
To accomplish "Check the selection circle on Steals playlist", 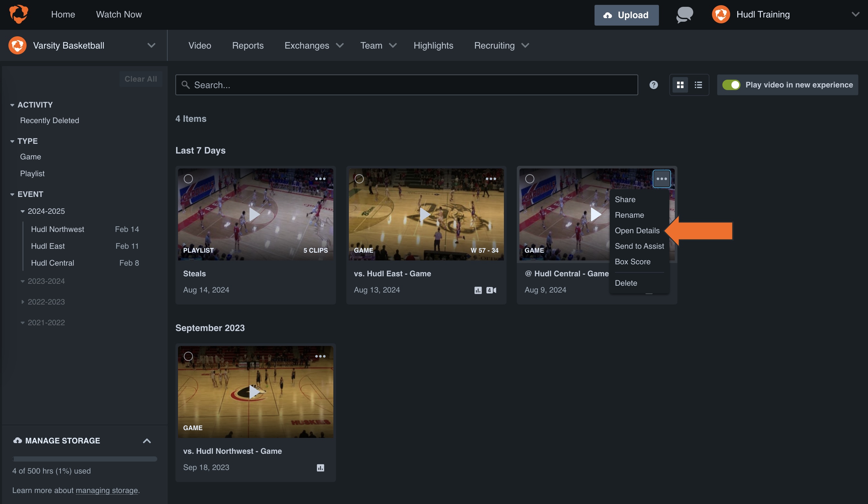I will [188, 179].
